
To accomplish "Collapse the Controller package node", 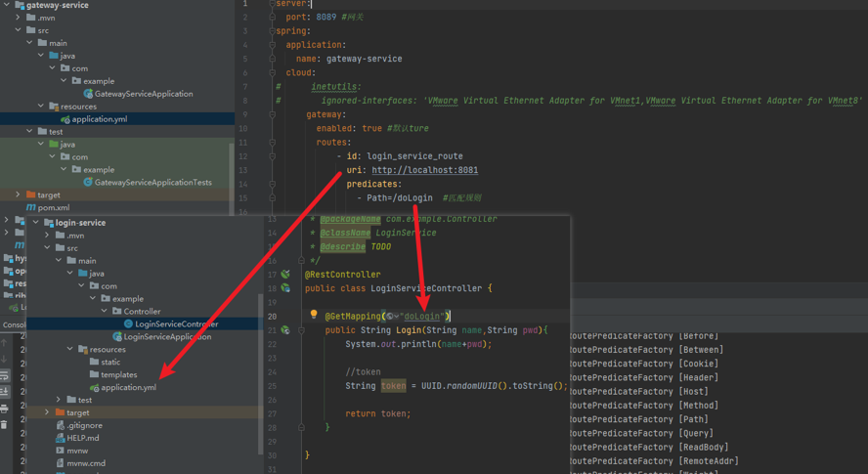I will pos(104,311).
